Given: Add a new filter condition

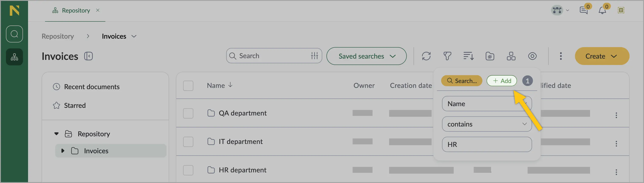Looking at the screenshot, I should [x=501, y=81].
